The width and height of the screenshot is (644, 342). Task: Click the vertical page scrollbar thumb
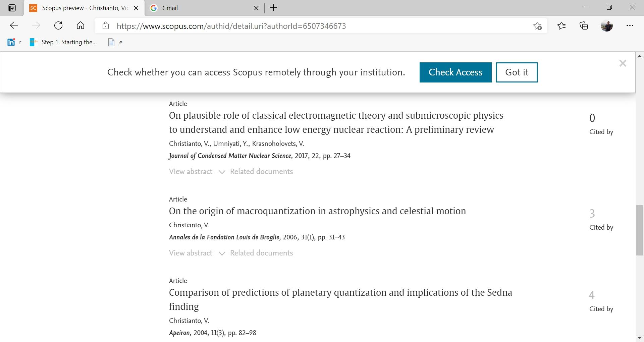pos(640,230)
